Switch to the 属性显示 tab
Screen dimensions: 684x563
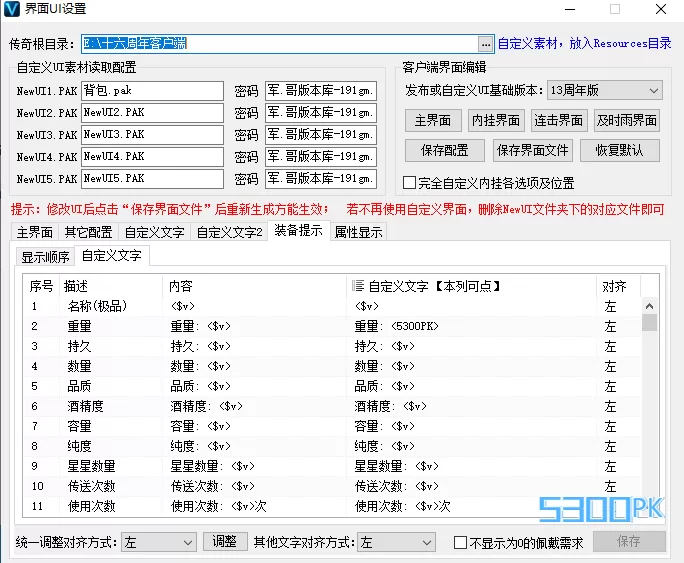click(358, 232)
